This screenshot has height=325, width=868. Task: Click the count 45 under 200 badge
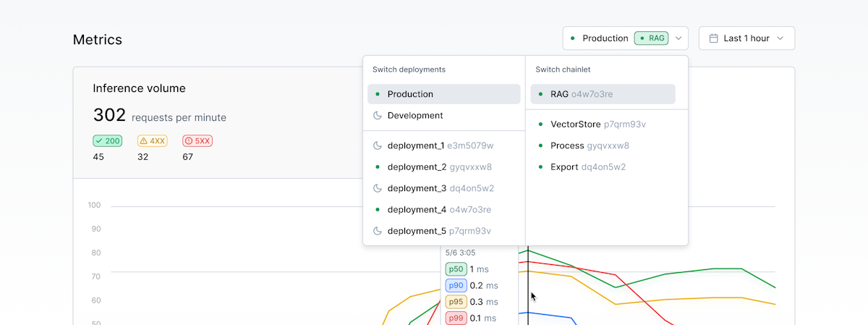(x=98, y=156)
